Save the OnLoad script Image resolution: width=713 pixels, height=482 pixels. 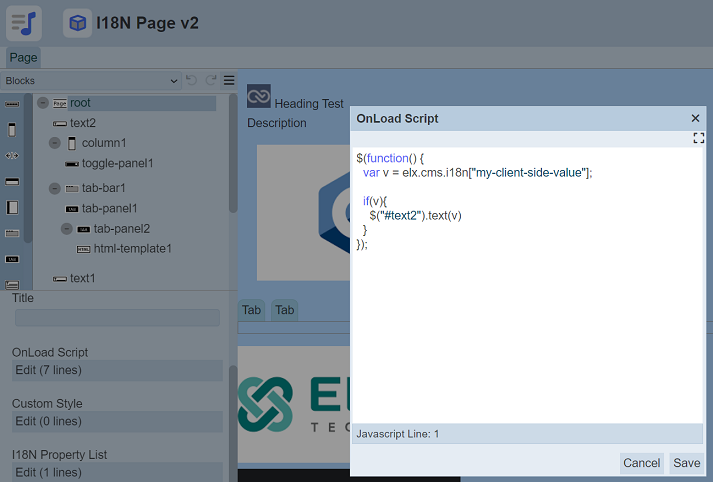686,463
